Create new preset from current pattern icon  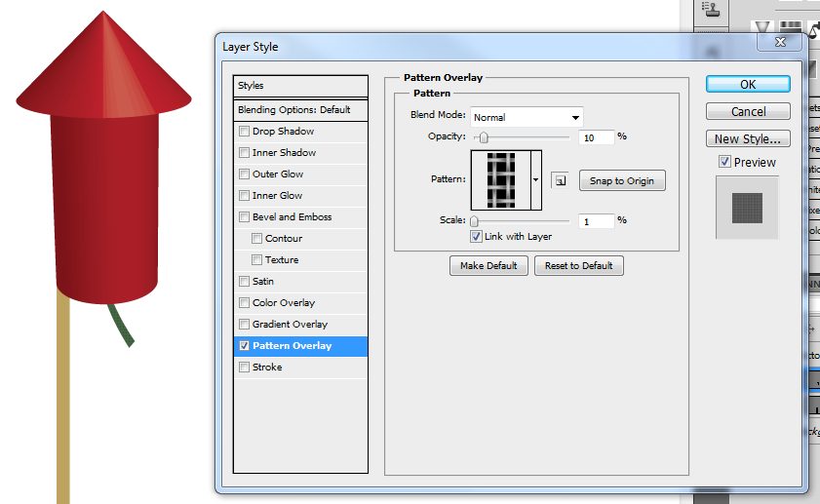[560, 180]
